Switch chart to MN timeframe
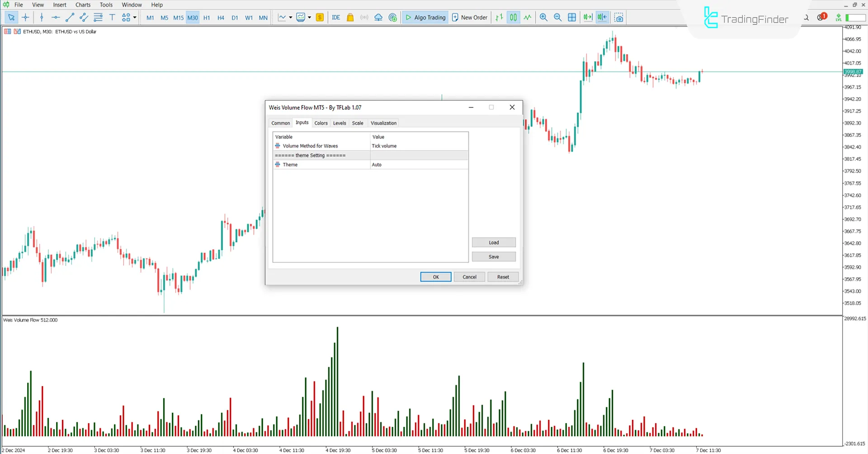 [263, 18]
